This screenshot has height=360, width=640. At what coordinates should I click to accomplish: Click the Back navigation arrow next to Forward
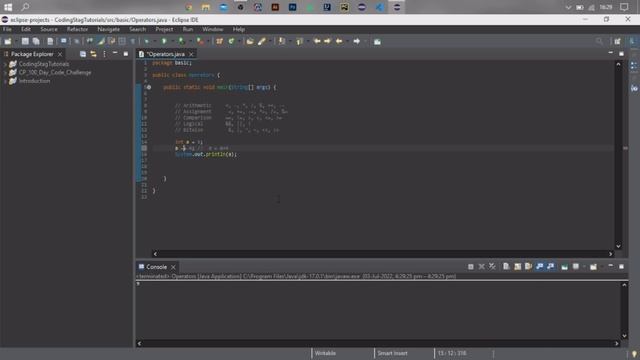pos(339,41)
